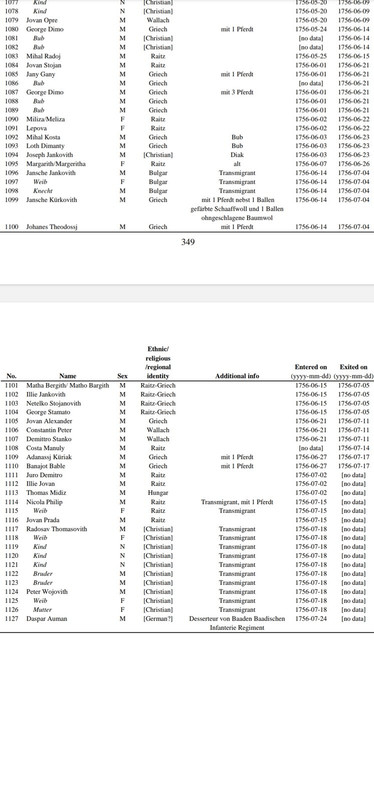The height and width of the screenshot is (800, 374).
Task: Select the entry date '1756-06-07'
Action: pyautogui.click(x=311, y=164)
